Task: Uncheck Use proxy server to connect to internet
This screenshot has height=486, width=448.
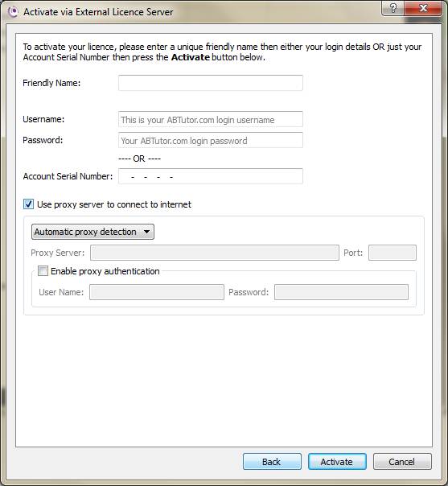Action: pos(28,204)
